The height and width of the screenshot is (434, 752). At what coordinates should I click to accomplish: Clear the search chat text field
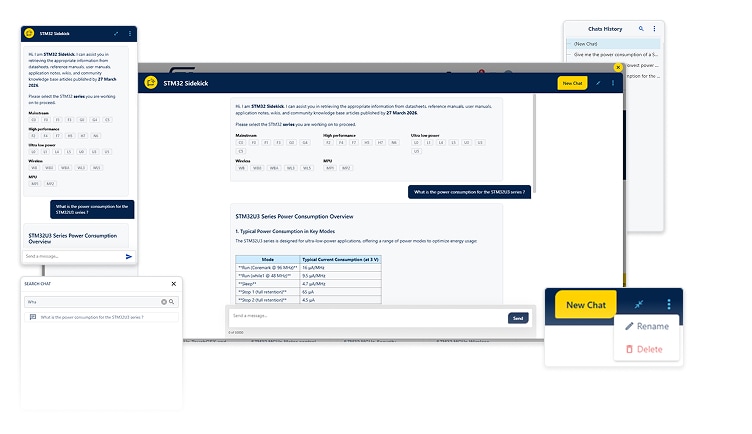point(164,301)
